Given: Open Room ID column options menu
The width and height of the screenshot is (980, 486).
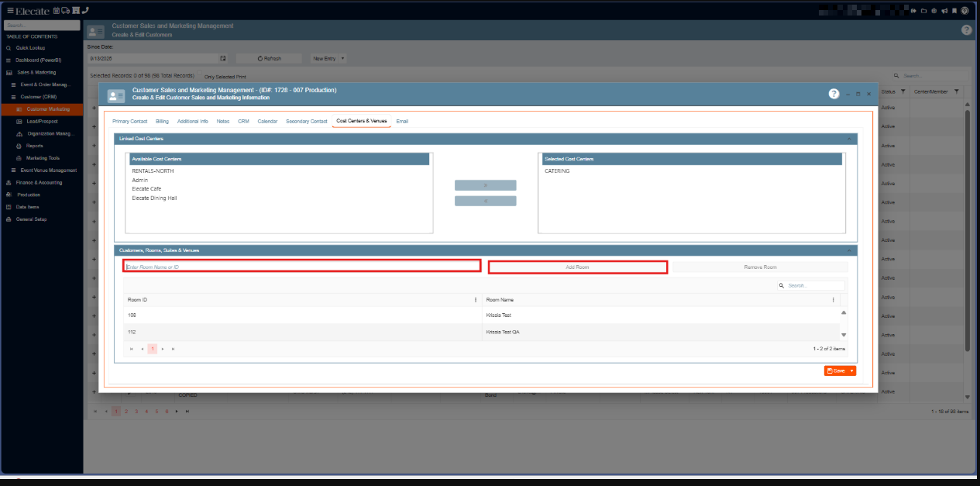Looking at the screenshot, I should tap(476, 300).
